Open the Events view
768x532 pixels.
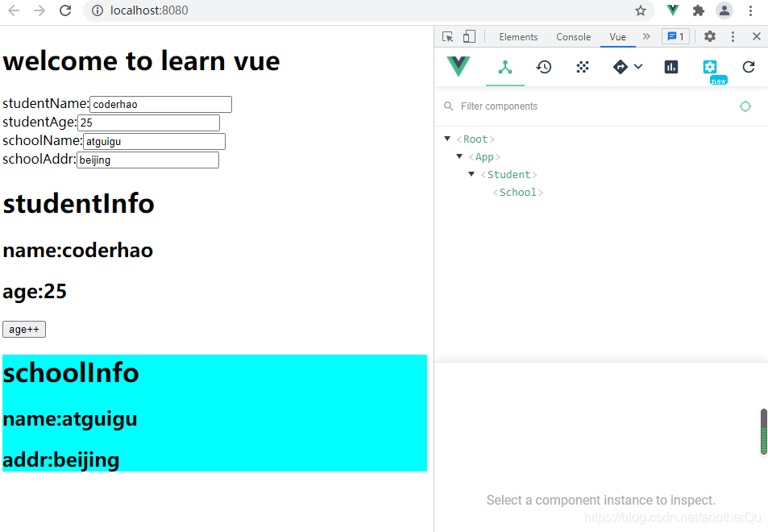coord(583,67)
